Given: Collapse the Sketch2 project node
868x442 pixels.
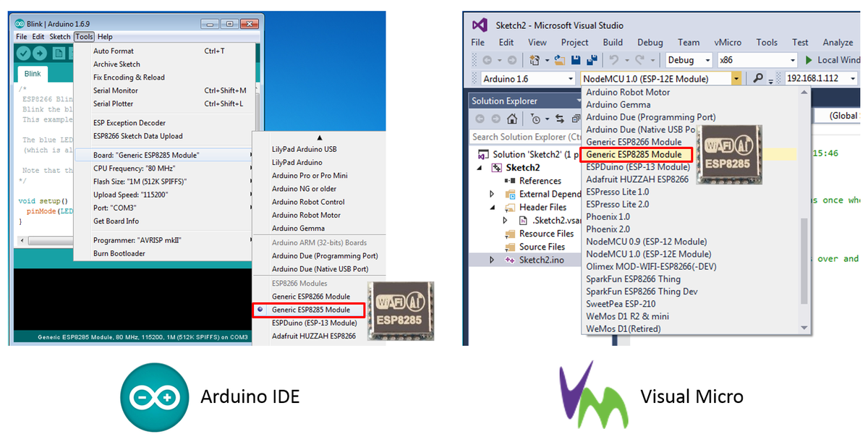Looking at the screenshot, I should pyautogui.click(x=481, y=168).
